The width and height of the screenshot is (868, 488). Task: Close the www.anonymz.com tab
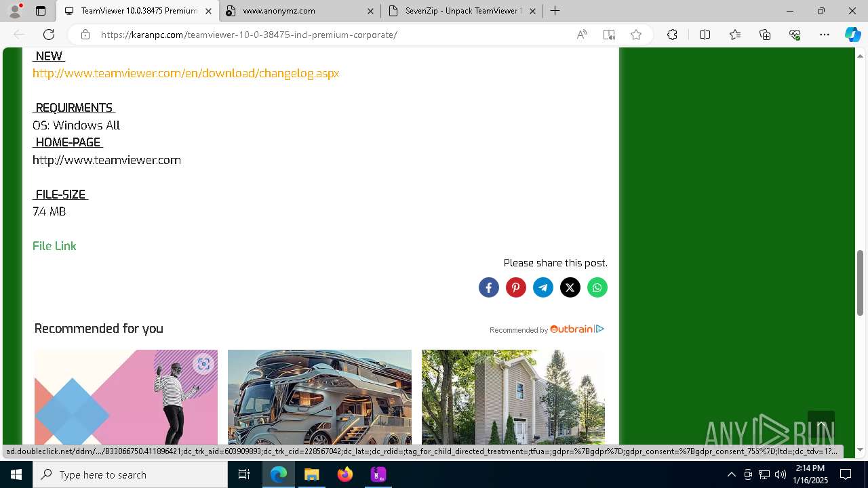point(370,11)
